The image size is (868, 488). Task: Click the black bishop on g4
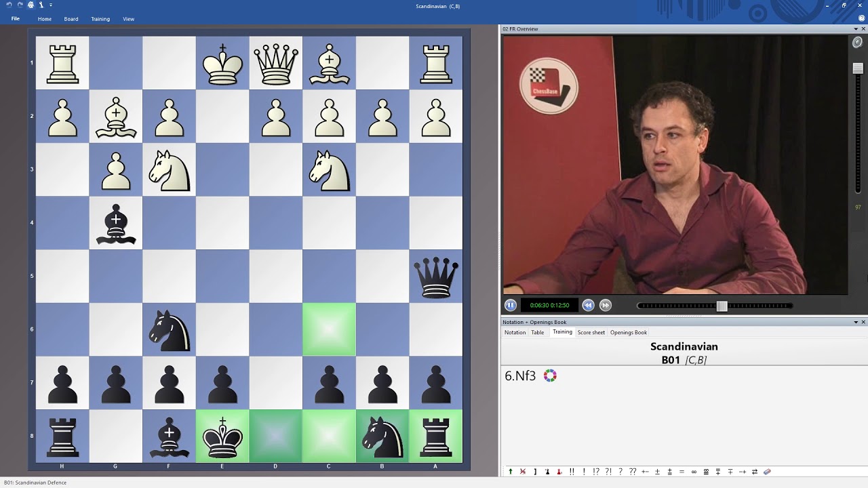116,223
